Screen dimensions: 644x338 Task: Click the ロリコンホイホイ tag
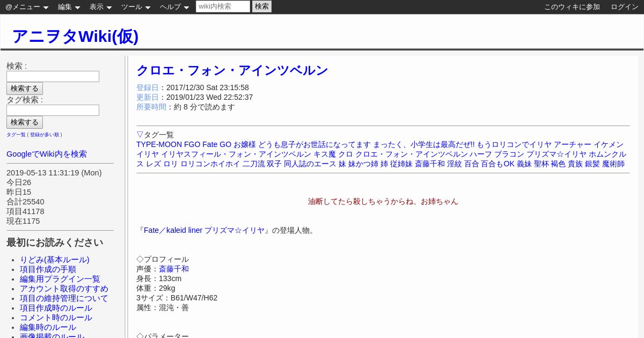tap(210, 164)
